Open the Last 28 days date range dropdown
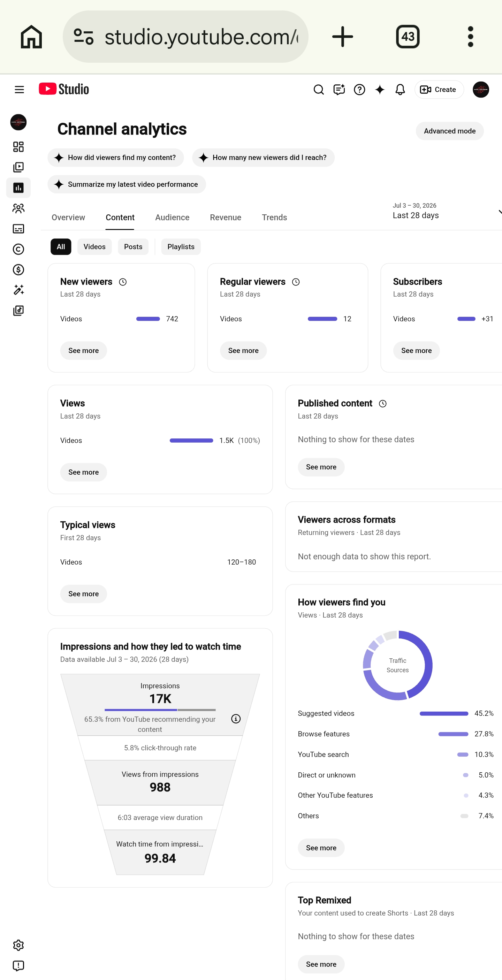Viewport: 502px width, 980px height. tap(447, 211)
